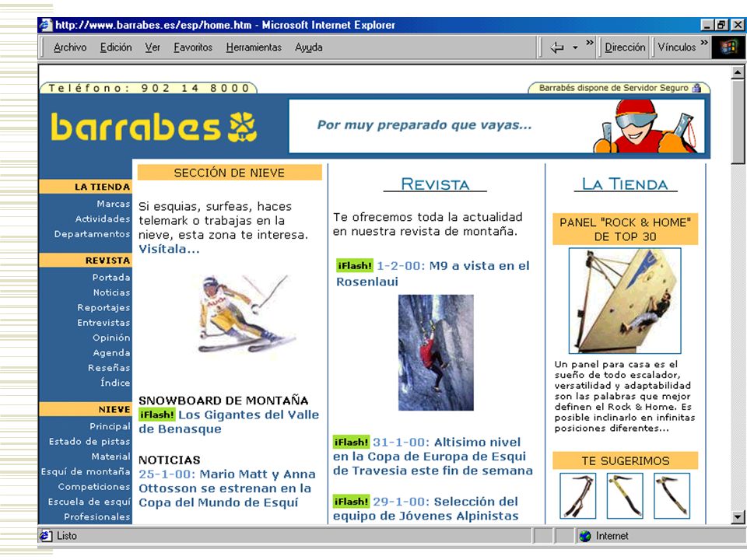Click Material in the Nieve sidebar
747x560 pixels.
110,457
